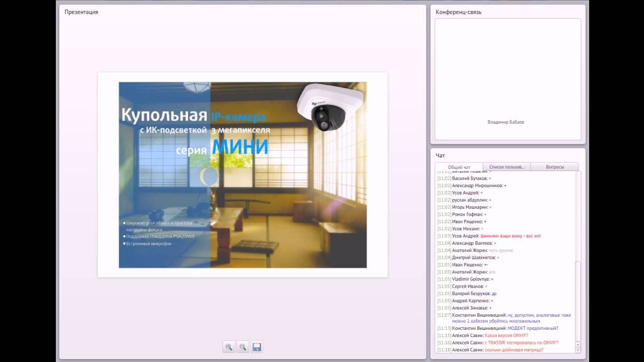Click the chat scrollbar thumb
644x362 pixels.
578,301
